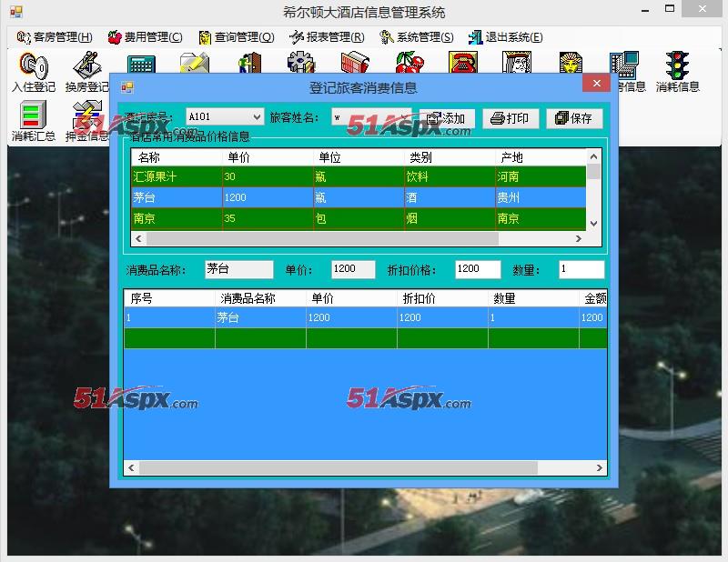The image size is (728, 562).
Task: Click the 数量 quantity input field
Action: (581, 269)
